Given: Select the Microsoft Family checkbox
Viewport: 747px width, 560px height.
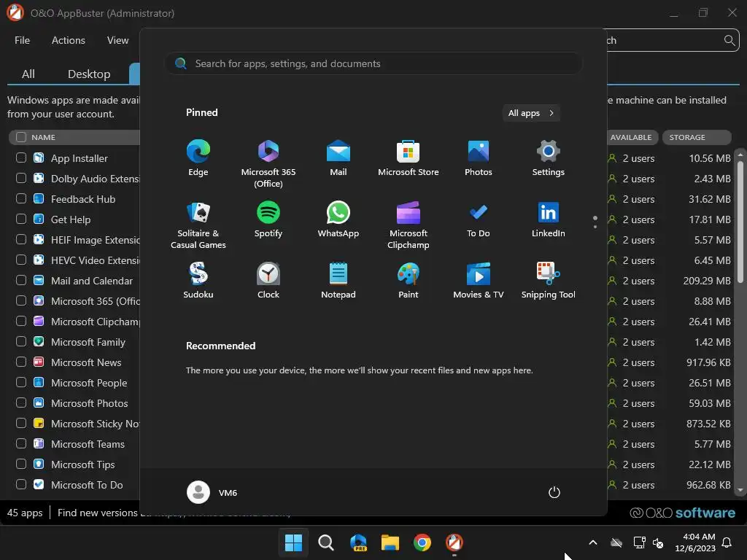Looking at the screenshot, I should coord(21,341).
